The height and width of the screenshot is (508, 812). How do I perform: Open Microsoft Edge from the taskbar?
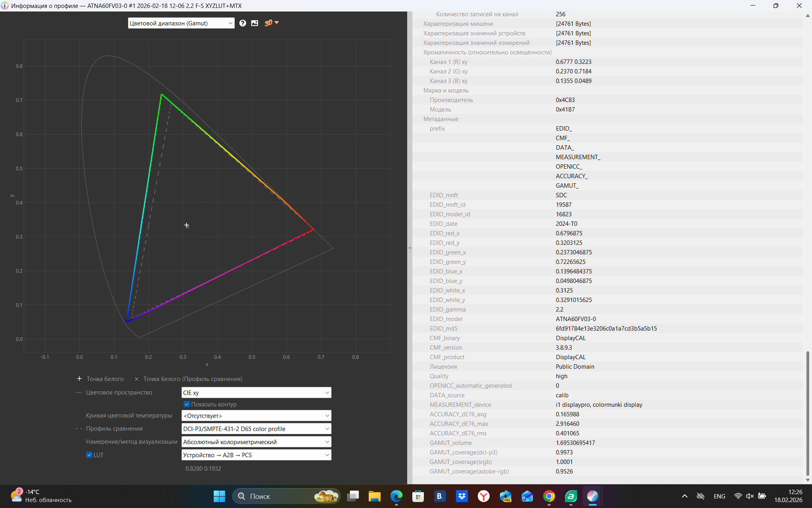click(x=396, y=496)
